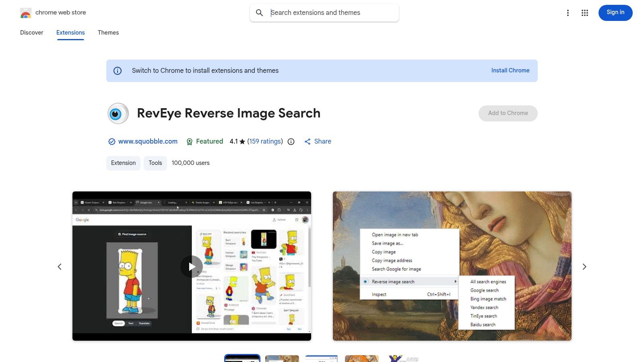Image resolution: width=644 pixels, height=362 pixels.
Task: Select the highlighted video thumbnail in the strip
Action: (x=242, y=358)
